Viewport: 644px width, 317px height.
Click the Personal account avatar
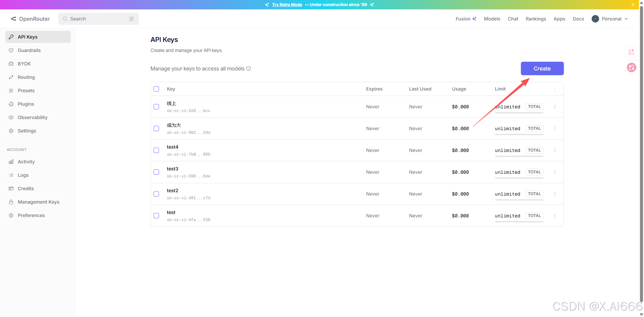pyautogui.click(x=595, y=19)
